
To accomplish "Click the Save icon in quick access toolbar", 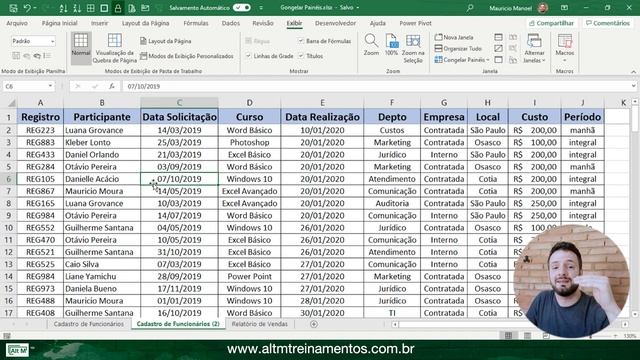I will click(13, 8).
